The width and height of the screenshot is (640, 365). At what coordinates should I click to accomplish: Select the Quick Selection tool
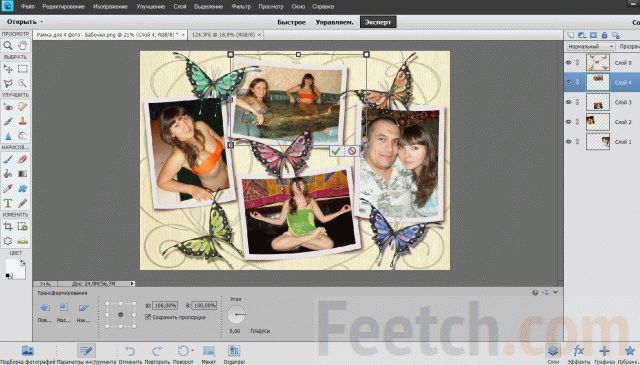click(x=22, y=83)
